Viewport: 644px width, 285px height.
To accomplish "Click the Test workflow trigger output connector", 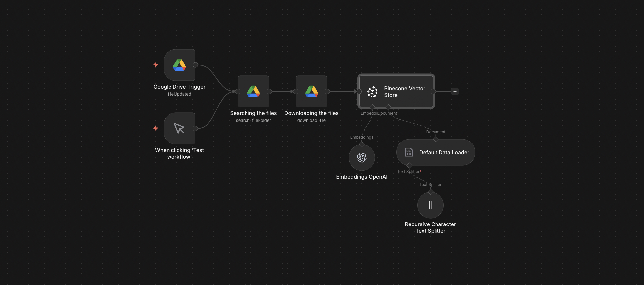I will coord(195,128).
